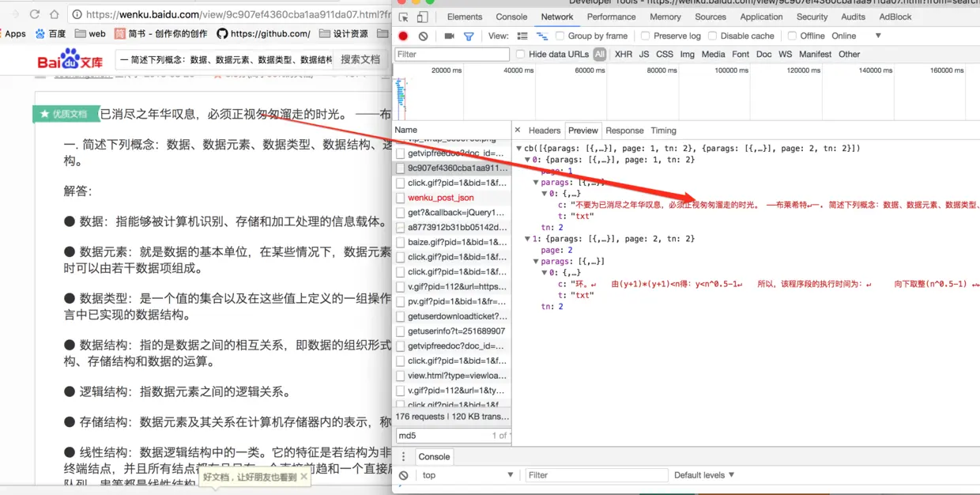Click the 优质文档 green badge
Viewport: 980px width, 495px height.
pyautogui.click(x=65, y=114)
